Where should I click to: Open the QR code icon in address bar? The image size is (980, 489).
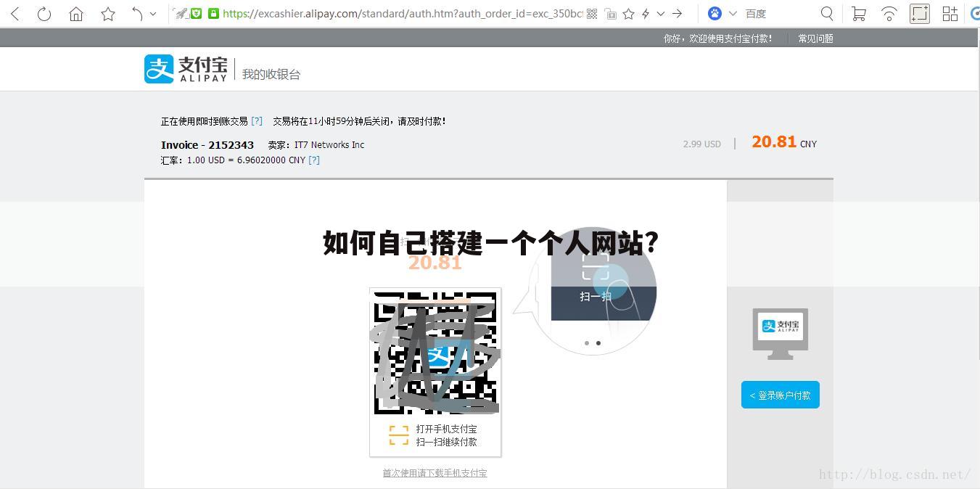[x=592, y=13]
